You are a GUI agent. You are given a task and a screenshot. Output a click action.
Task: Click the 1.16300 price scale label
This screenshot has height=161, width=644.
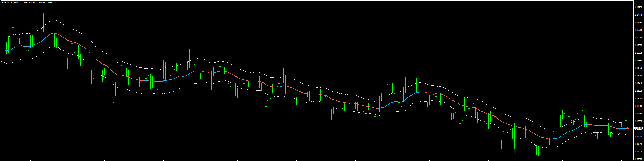(638, 38)
